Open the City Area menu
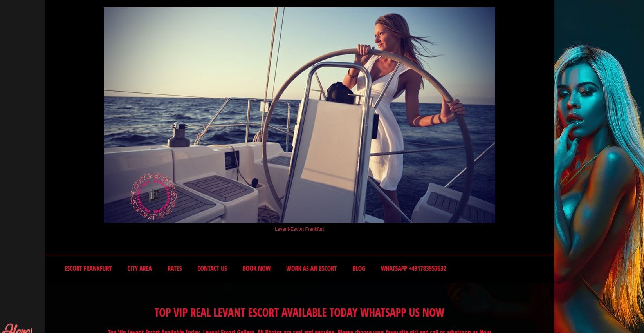Screen dimensions: 644x333 tap(139, 268)
